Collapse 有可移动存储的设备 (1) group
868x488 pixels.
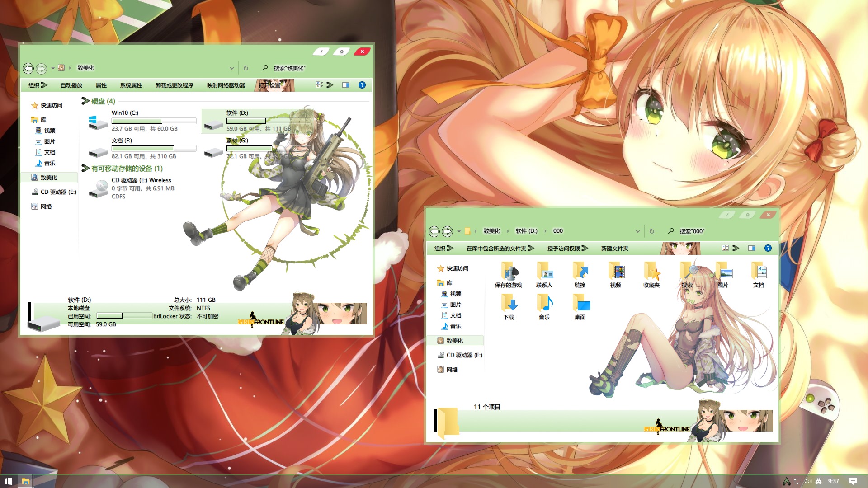pos(85,168)
